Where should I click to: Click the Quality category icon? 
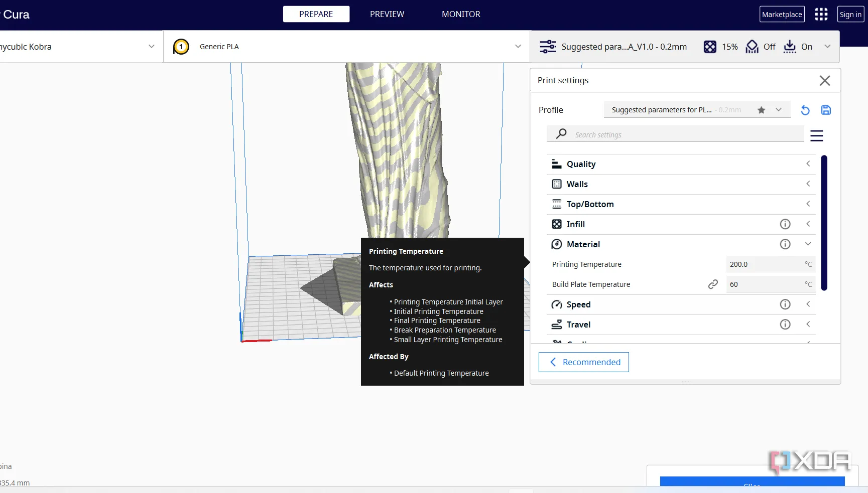coord(557,164)
